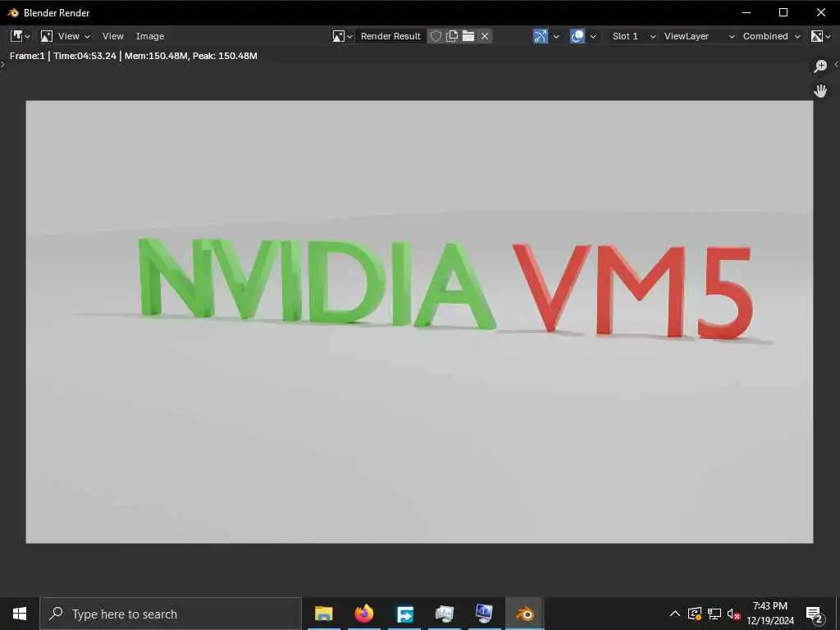Image resolution: width=840 pixels, height=630 pixels.
Task: Click the Type here to search box
Action: click(x=171, y=614)
